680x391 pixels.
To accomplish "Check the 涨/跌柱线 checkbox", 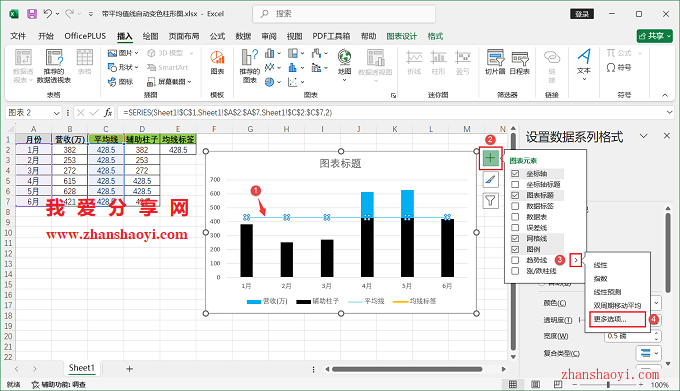I will tap(515, 271).
